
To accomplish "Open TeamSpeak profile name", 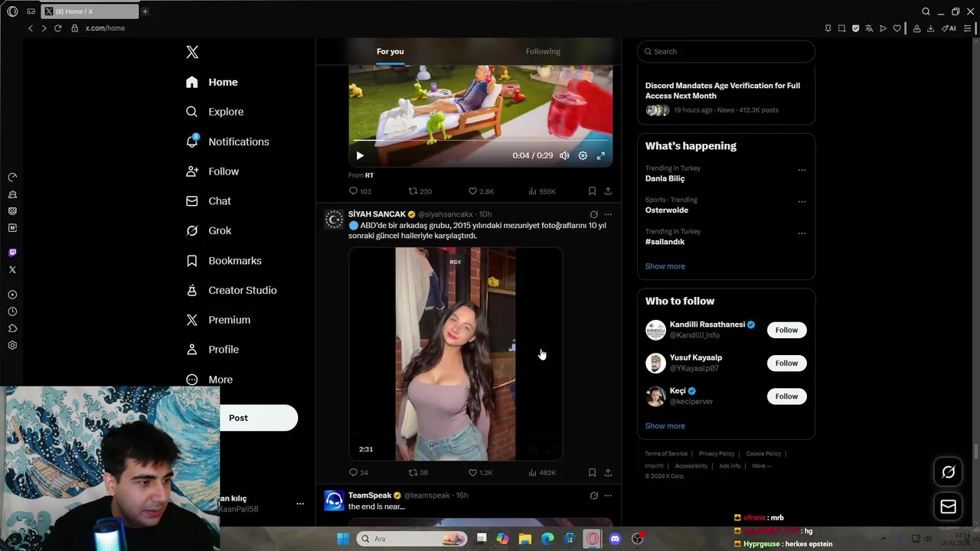I will point(370,495).
